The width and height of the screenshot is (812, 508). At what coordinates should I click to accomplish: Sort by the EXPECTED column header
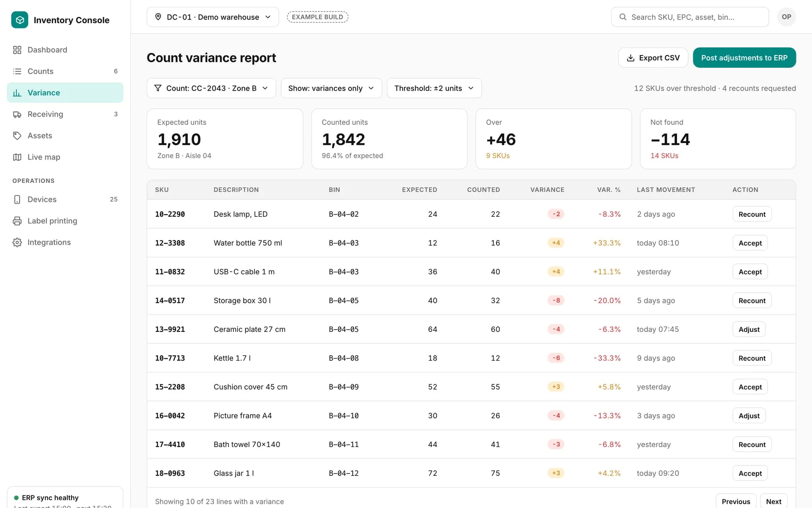(x=419, y=190)
